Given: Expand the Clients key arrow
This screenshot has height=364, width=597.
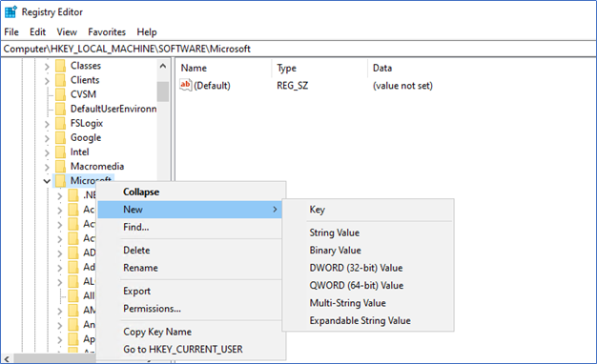Looking at the screenshot, I should pyautogui.click(x=47, y=81).
